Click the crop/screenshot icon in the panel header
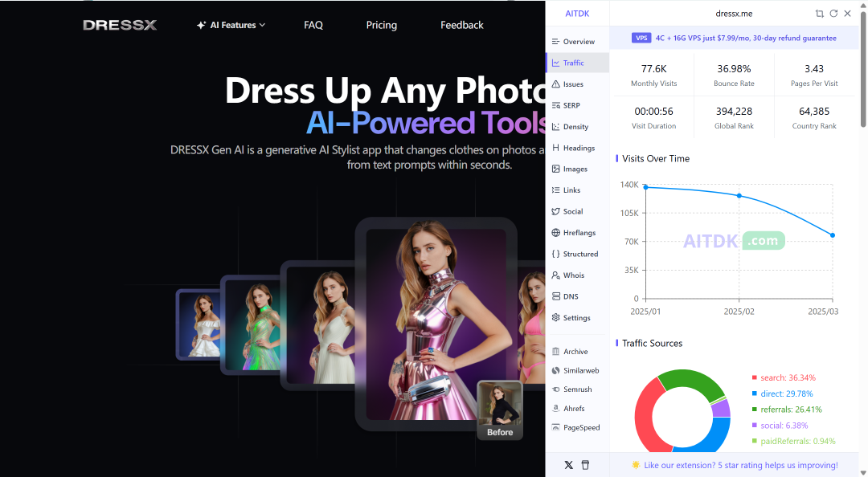Image resolution: width=868 pixels, height=477 pixels. coord(819,14)
